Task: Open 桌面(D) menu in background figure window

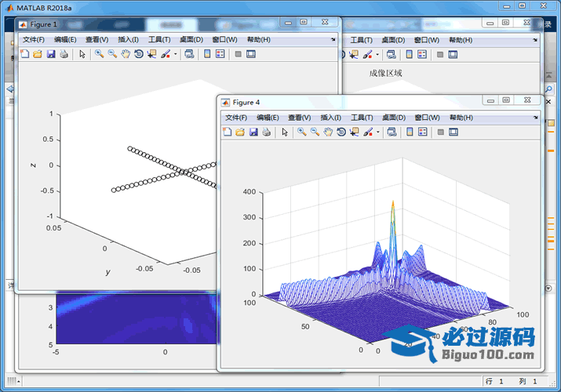Action: pos(393,40)
